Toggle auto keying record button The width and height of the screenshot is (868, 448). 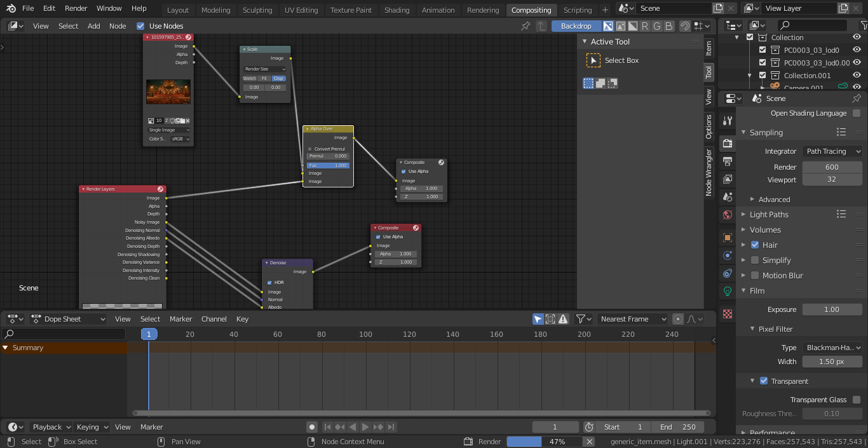pyautogui.click(x=311, y=427)
